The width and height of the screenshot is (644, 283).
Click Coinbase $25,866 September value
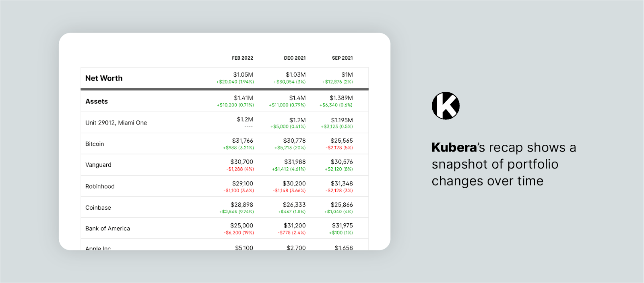tap(342, 205)
